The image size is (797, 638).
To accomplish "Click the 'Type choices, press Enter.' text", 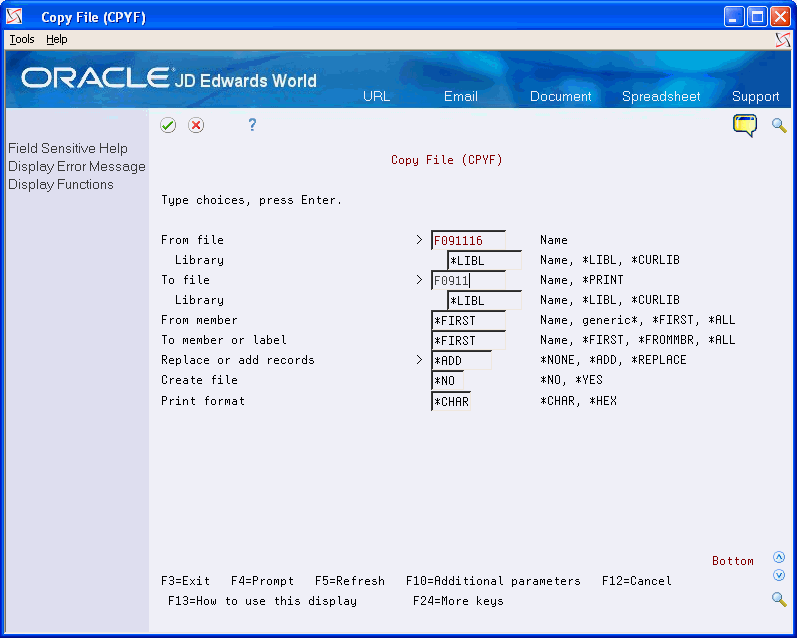I will pos(252,200).
